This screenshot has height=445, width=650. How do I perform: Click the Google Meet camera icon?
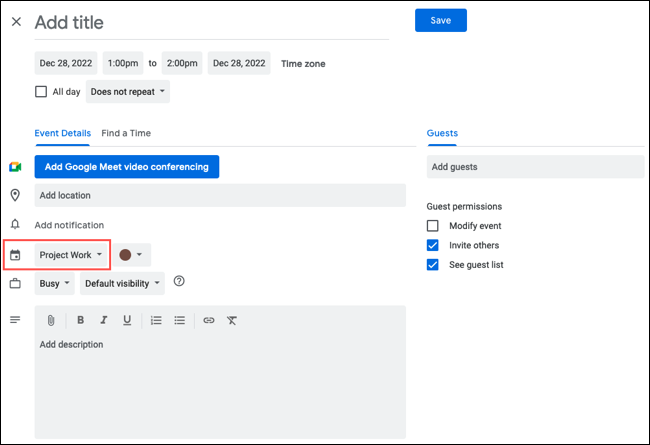pos(15,167)
